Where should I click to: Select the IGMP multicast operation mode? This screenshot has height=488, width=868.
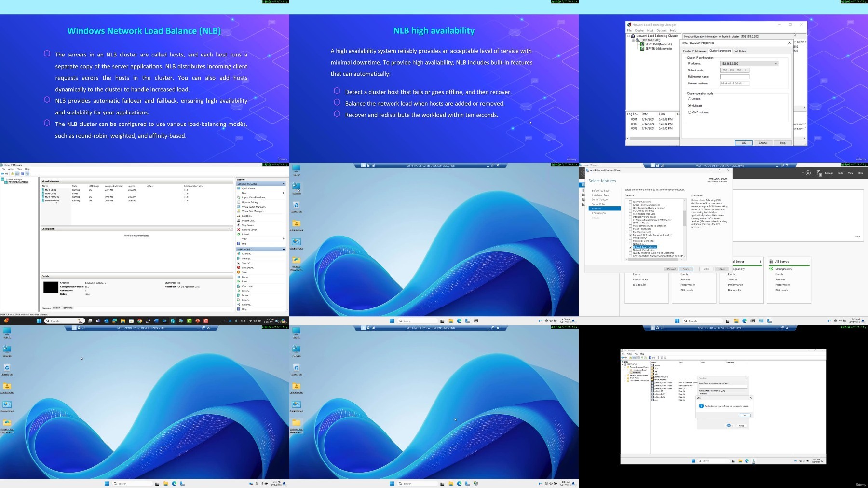690,112
